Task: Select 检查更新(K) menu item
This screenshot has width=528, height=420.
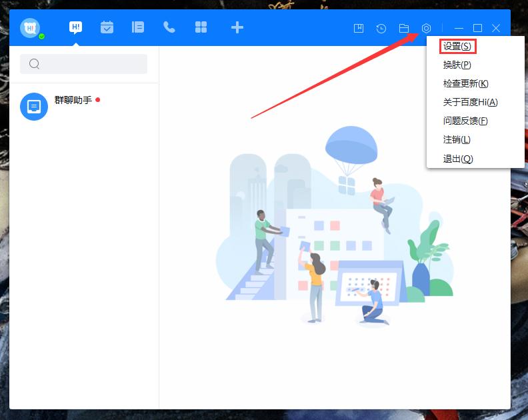Action: [x=466, y=83]
